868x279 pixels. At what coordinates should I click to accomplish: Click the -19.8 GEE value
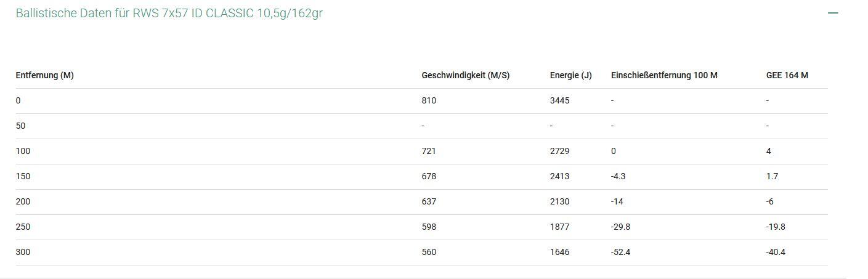[x=776, y=227]
